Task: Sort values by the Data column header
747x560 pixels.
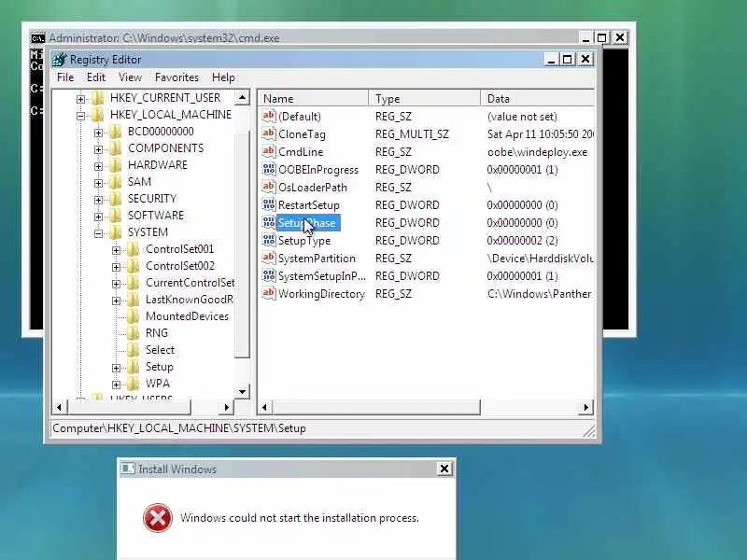Action: click(538, 99)
